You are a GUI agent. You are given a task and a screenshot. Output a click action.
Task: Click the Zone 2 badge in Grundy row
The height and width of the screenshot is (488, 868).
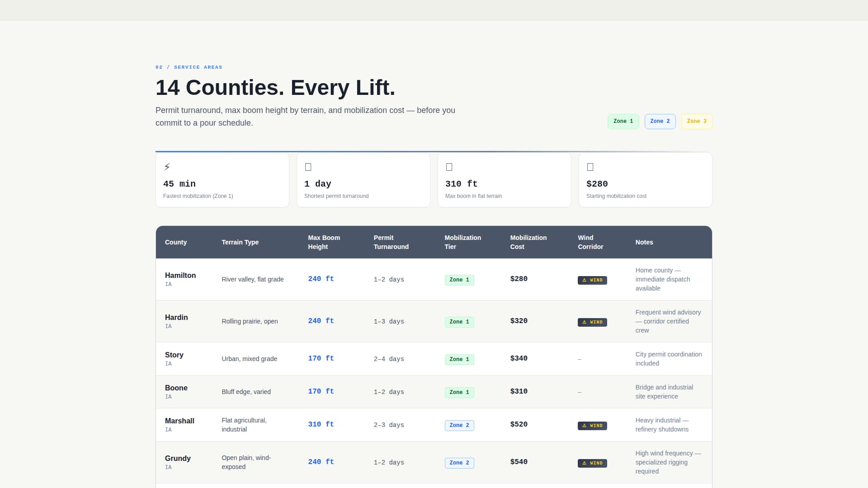(x=459, y=463)
